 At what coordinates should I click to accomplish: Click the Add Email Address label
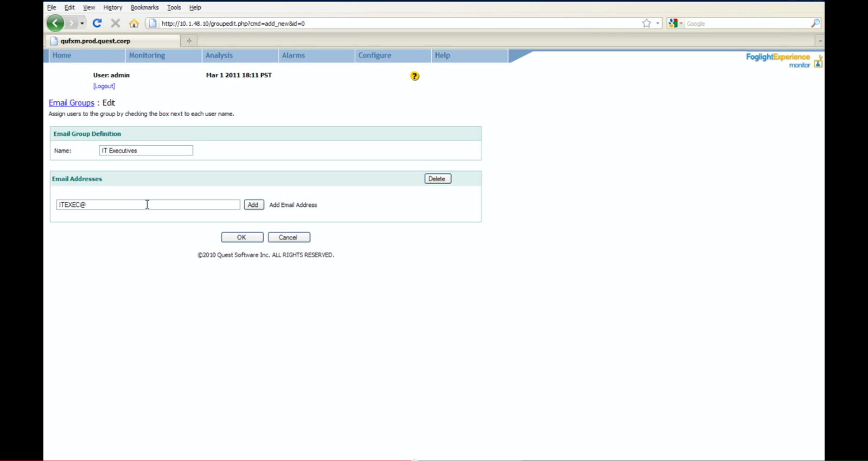point(293,205)
